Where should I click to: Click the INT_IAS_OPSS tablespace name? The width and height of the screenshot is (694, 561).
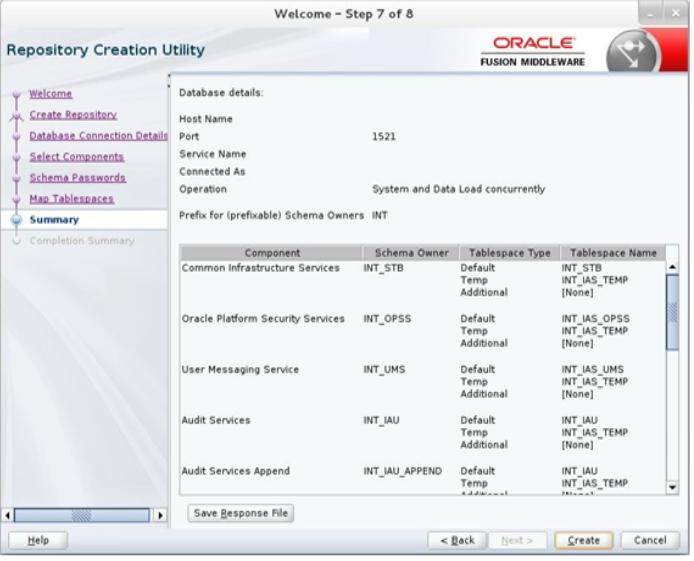click(595, 319)
